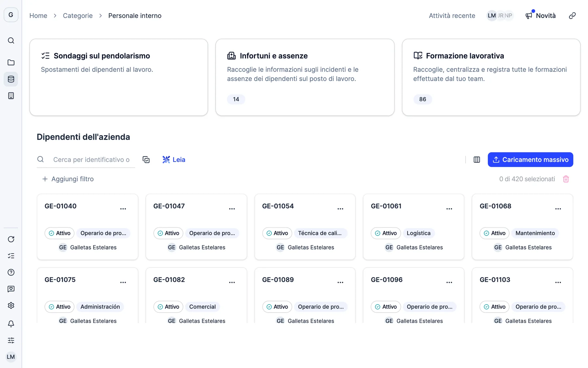Click the select-all checkbox icon next to search
This screenshot has height=368, width=588.
tap(146, 160)
